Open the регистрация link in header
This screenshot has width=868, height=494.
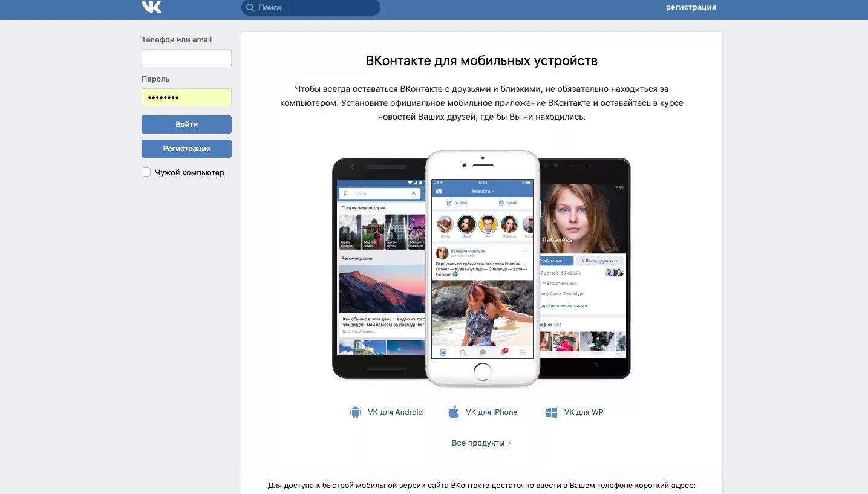[691, 7]
